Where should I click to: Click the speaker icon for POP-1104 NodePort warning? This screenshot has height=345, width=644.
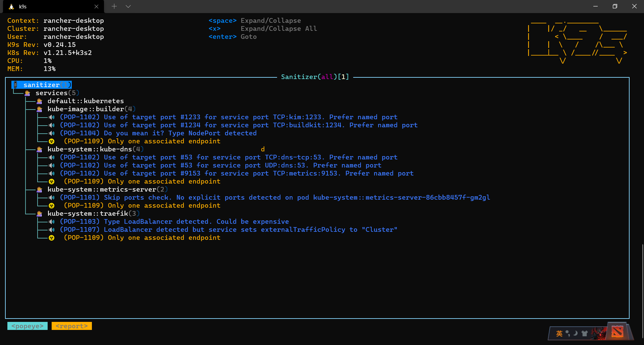[x=51, y=133]
